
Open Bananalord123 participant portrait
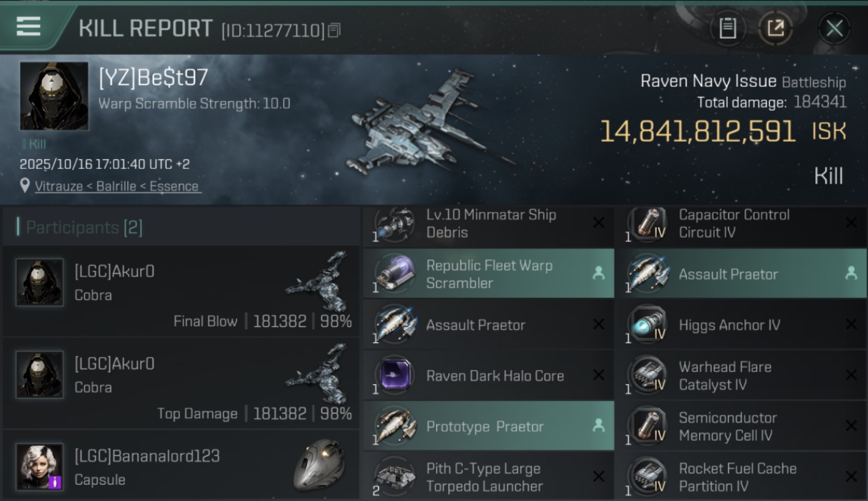[40, 466]
